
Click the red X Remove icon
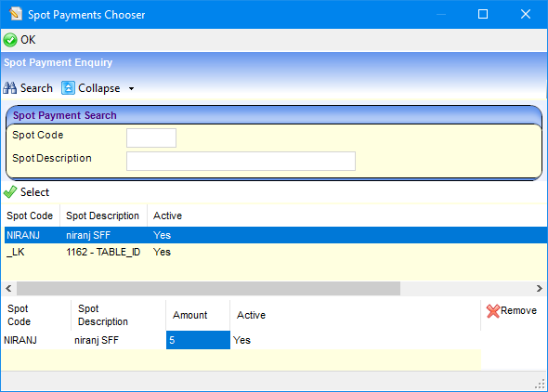[x=493, y=311]
